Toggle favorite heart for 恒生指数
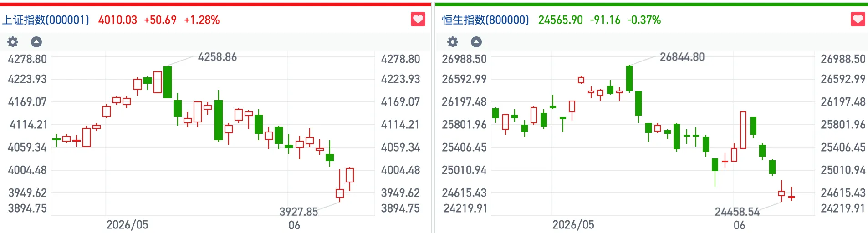 pyautogui.click(x=858, y=20)
